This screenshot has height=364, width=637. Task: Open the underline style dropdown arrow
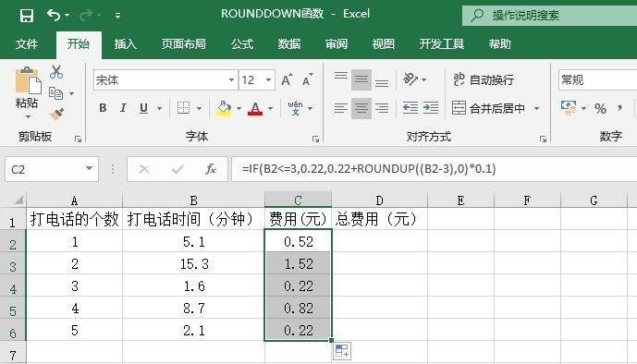(x=159, y=108)
